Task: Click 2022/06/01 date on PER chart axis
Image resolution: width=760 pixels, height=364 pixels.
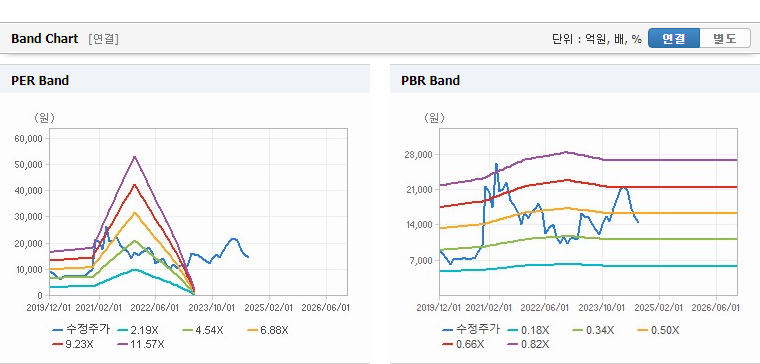Action: tap(155, 308)
